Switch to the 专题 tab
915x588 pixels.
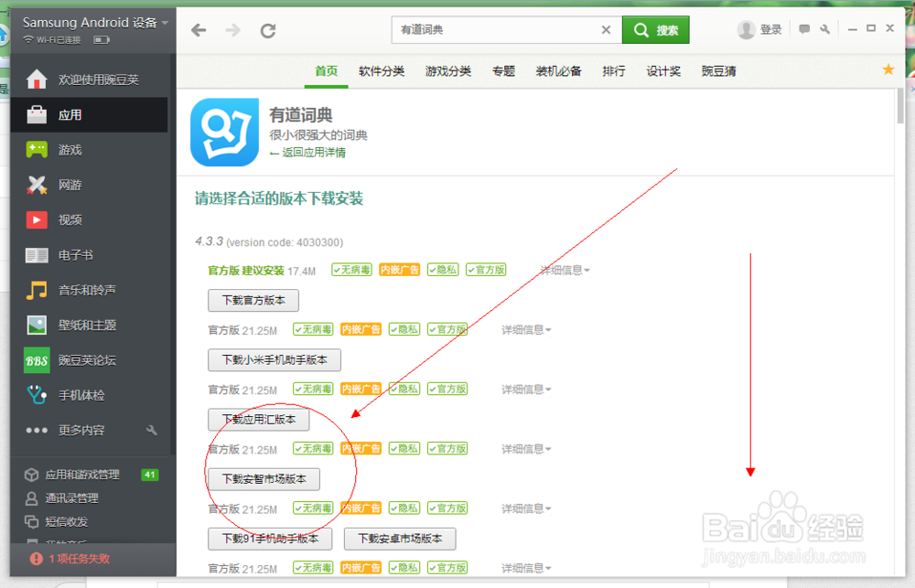click(503, 71)
